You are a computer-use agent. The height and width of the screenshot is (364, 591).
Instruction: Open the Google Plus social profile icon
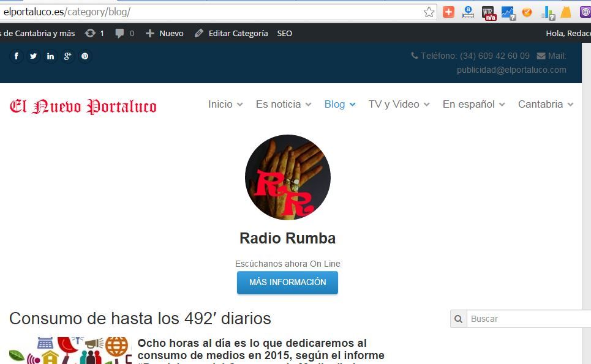67,56
